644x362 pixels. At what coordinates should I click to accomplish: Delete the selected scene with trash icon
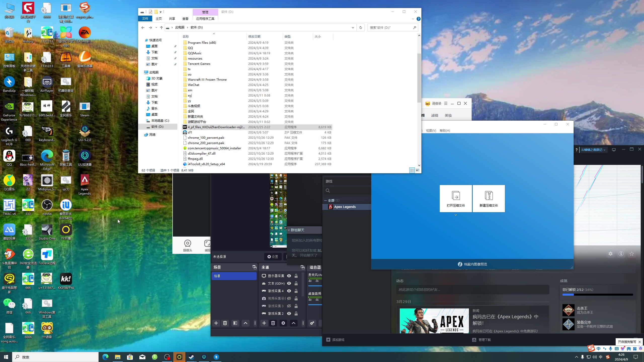coord(225,323)
